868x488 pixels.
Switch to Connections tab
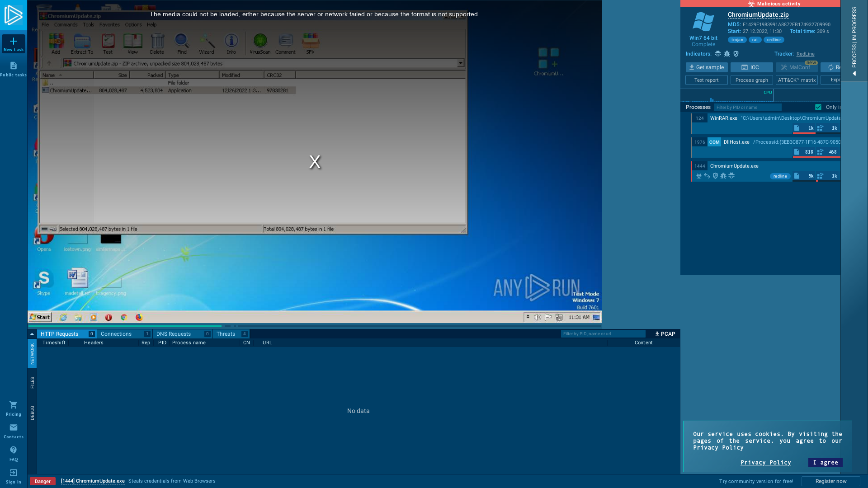[125, 334]
